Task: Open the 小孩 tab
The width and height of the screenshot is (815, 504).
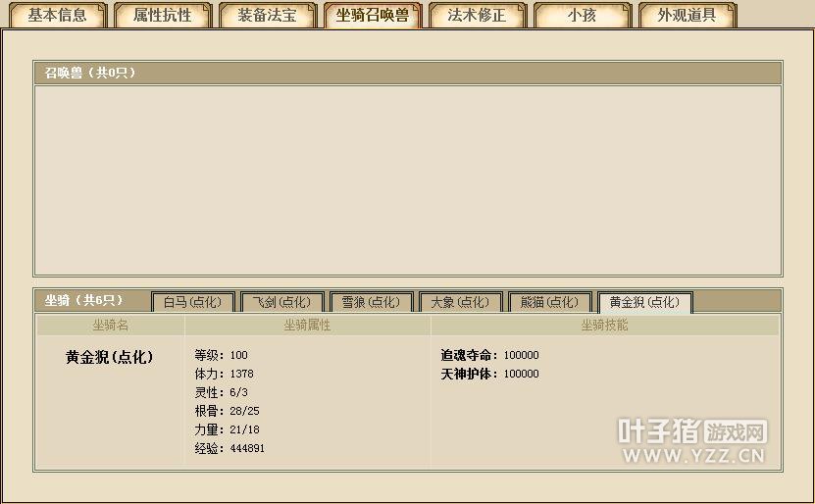Action: 582,16
